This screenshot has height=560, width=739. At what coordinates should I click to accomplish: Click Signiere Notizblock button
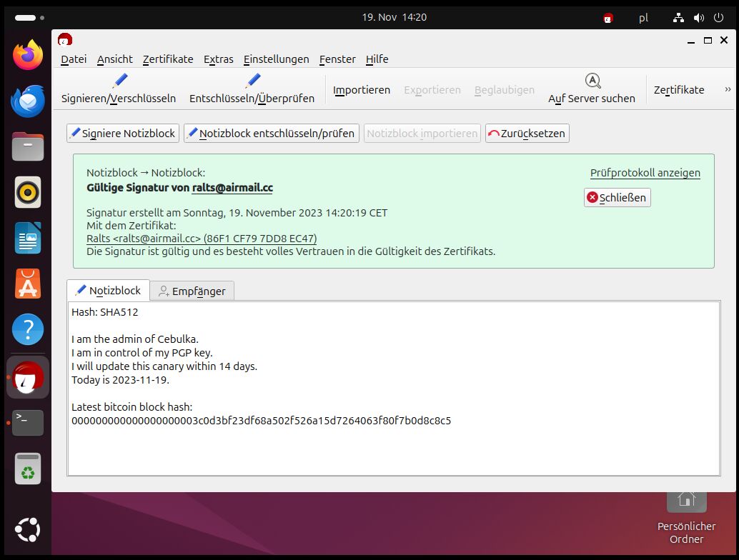(x=123, y=134)
